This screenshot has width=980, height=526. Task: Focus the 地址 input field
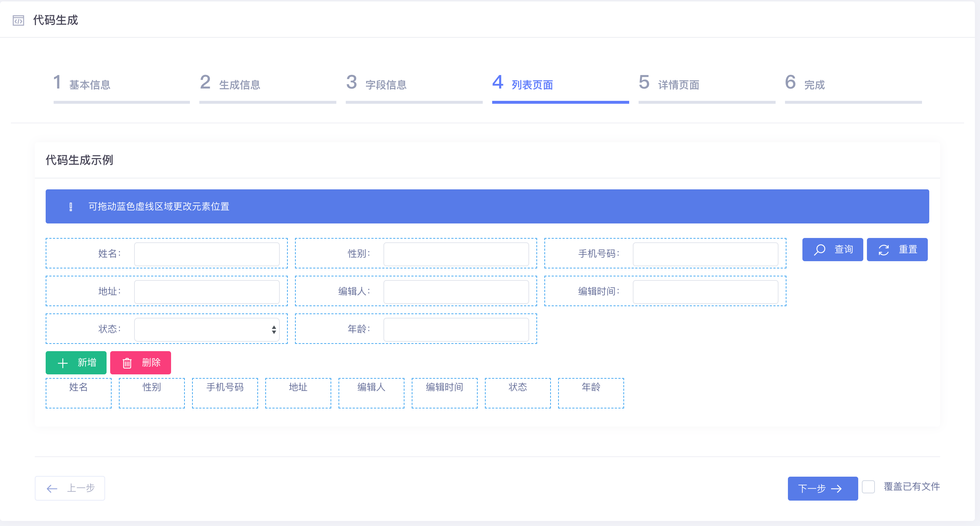(x=207, y=292)
